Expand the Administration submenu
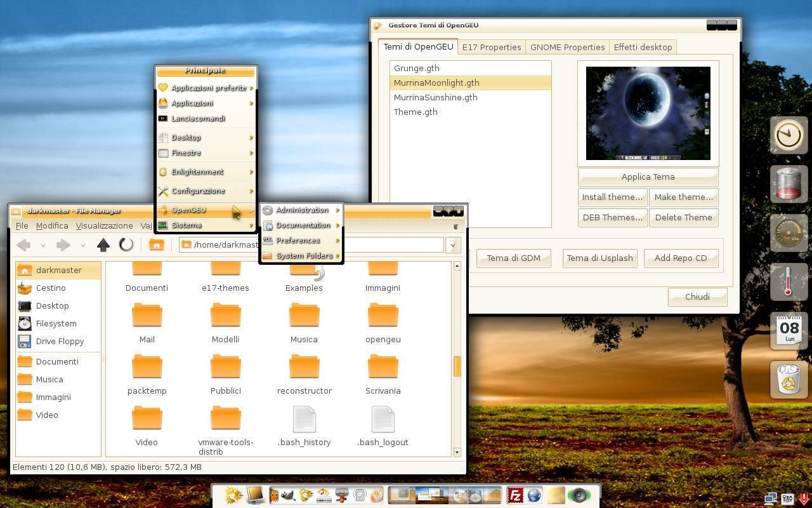The height and width of the screenshot is (508, 812). (302, 210)
